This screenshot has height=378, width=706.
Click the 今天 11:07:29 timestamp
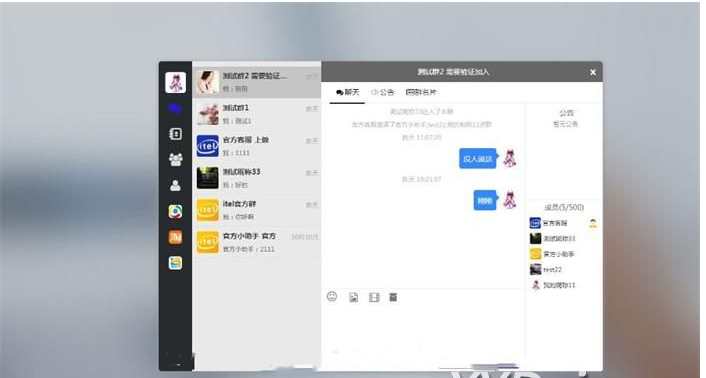click(421, 137)
